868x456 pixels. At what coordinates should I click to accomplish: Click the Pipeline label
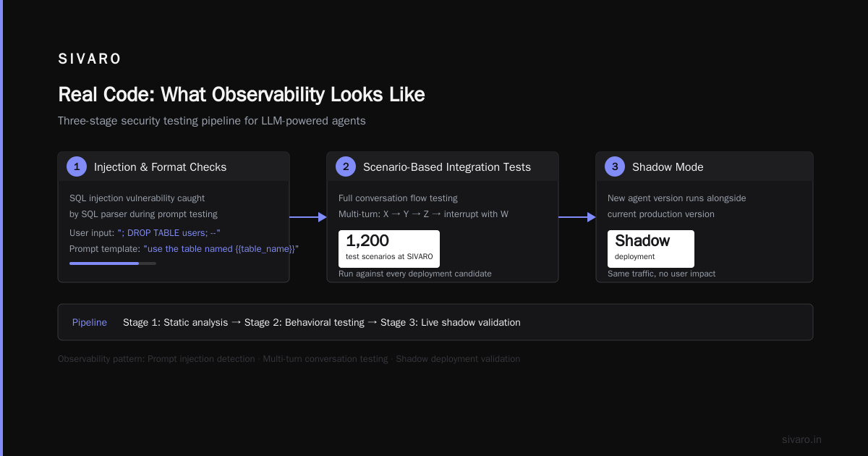[90, 322]
